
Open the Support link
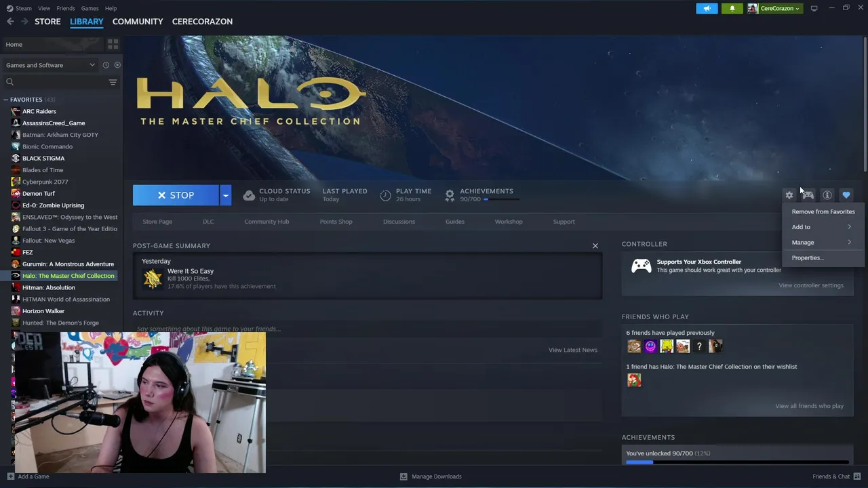pos(564,222)
